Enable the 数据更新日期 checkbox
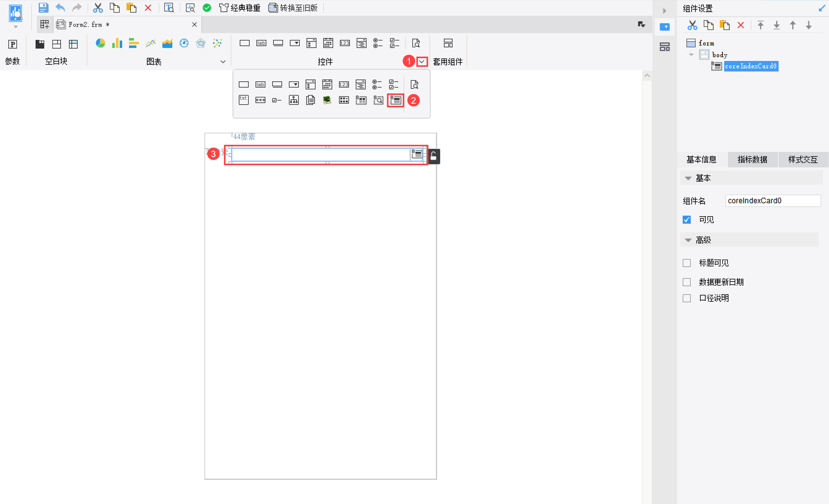Screen dimensions: 829x504 click(x=687, y=282)
